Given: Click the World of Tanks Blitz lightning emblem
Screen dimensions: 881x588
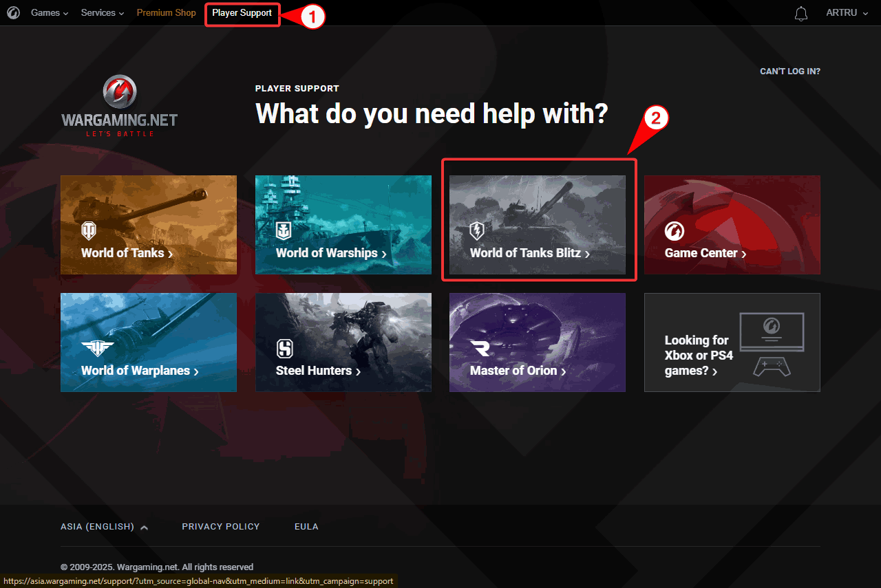Looking at the screenshot, I should click(x=478, y=230).
